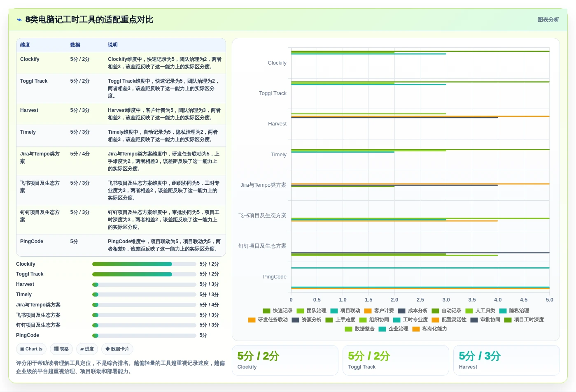Screen dimensions: 576x392
Task: Toggle the 研发任务联动 legend item
Action: pyautogui.click(x=268, y=320)
